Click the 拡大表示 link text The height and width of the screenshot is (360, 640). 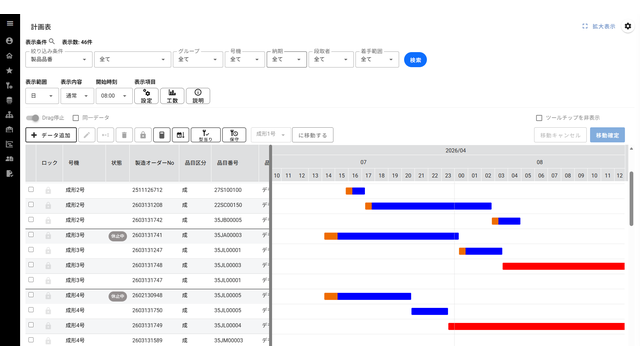(x=604, y=27)
